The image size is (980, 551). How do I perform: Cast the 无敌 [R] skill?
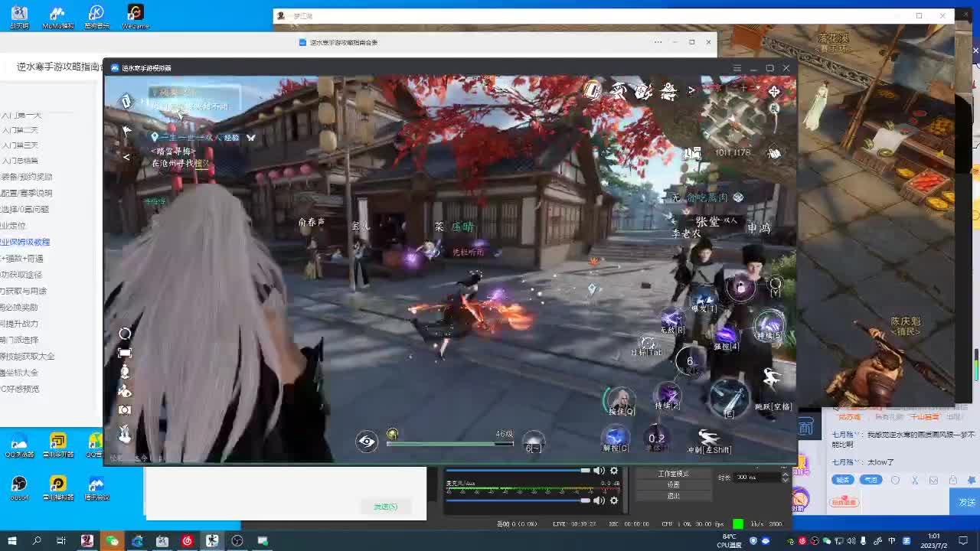673,320
